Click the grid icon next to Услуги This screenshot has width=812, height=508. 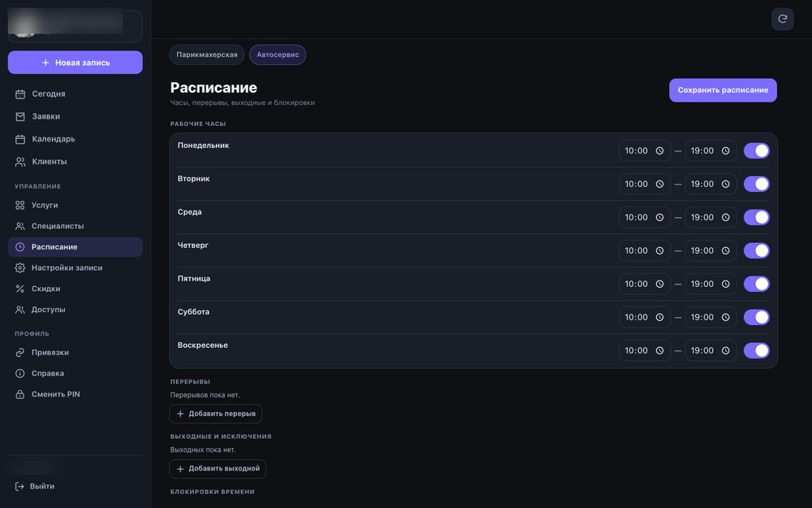point(19,206)
